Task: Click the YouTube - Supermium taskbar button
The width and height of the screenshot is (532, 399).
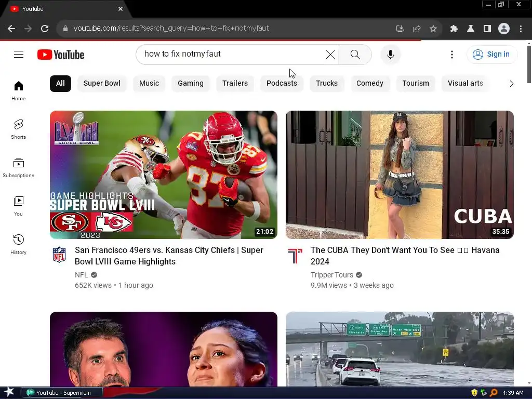Action: [x=62, y=393]
